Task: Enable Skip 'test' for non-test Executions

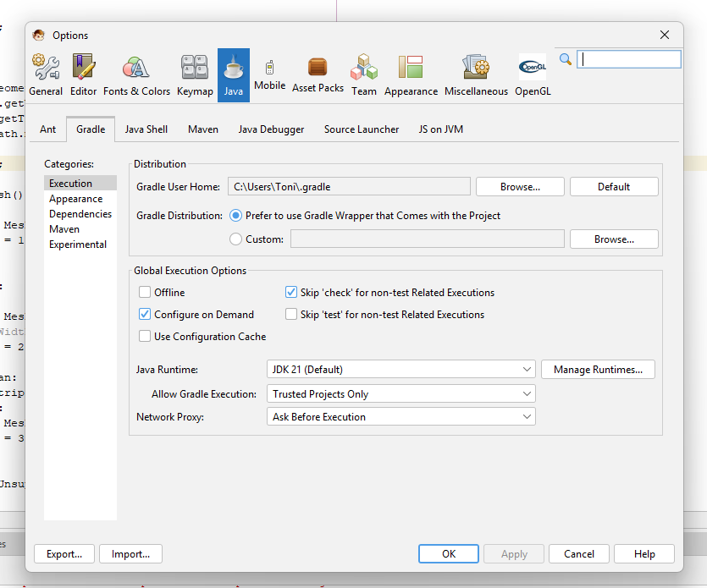Action: (x=291, y=315)
